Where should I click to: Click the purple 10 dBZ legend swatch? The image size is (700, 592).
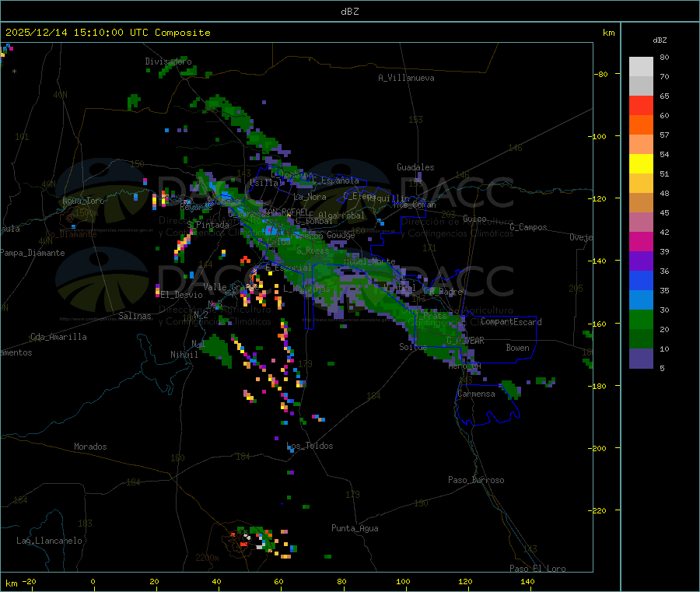click(641, 359)
